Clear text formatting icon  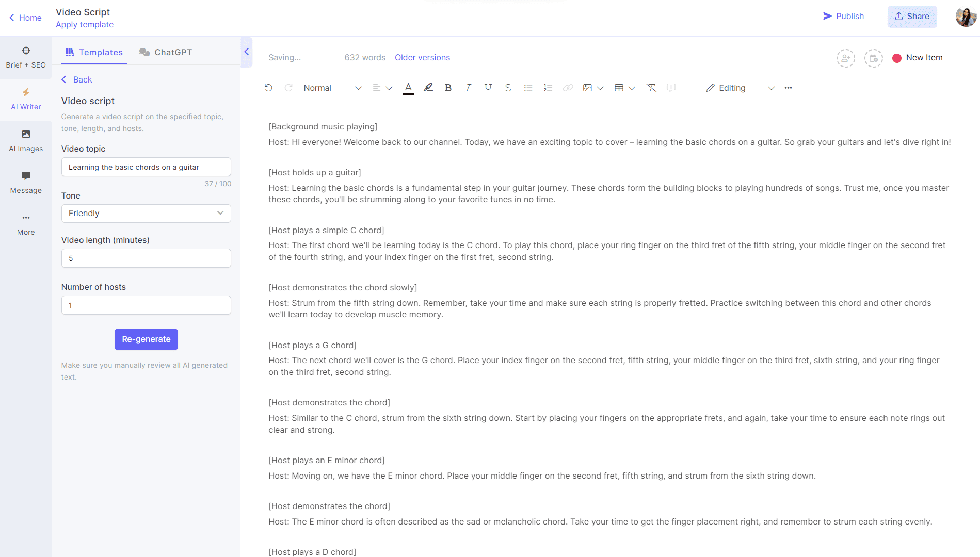pos(651,88)
